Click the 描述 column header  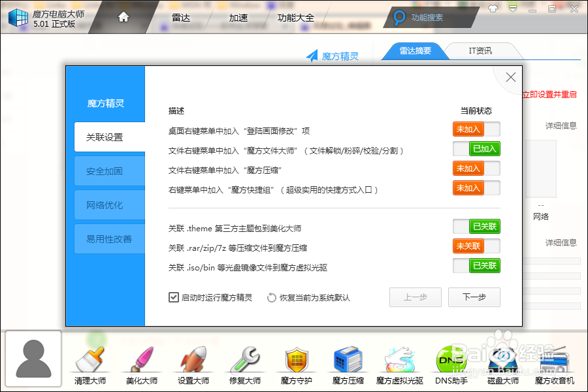(176, 110)
